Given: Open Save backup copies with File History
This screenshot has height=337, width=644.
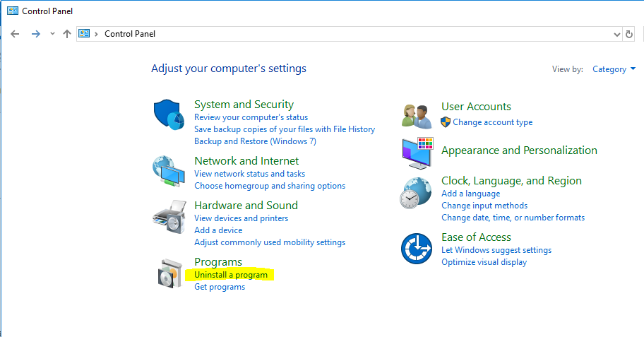Looking at the screenshot, I should (x=285, y=129).
